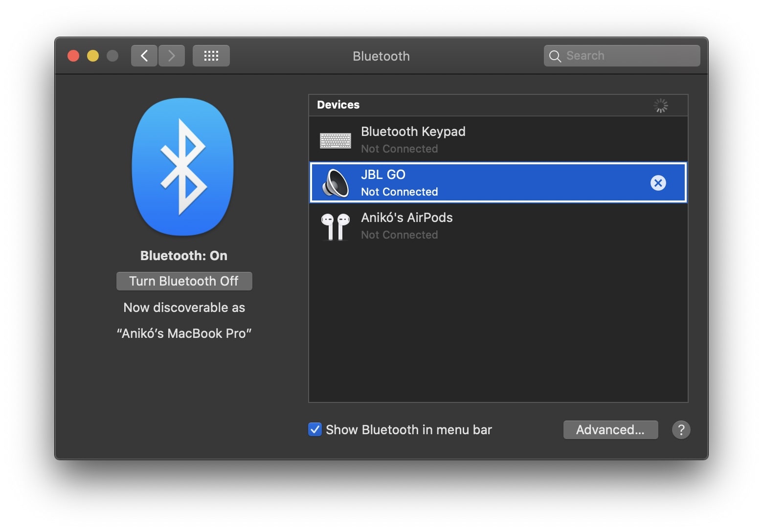Open Show All preferences grid icon
This screenshot has height=532, width=763.
click(211, 55)
